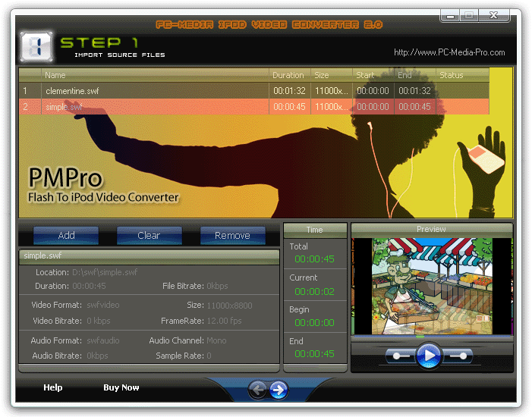Image resolution: width=532 pixels, height=417 pixels.
Task: Click the Size value 11000x8800
Action: [229, 306]
